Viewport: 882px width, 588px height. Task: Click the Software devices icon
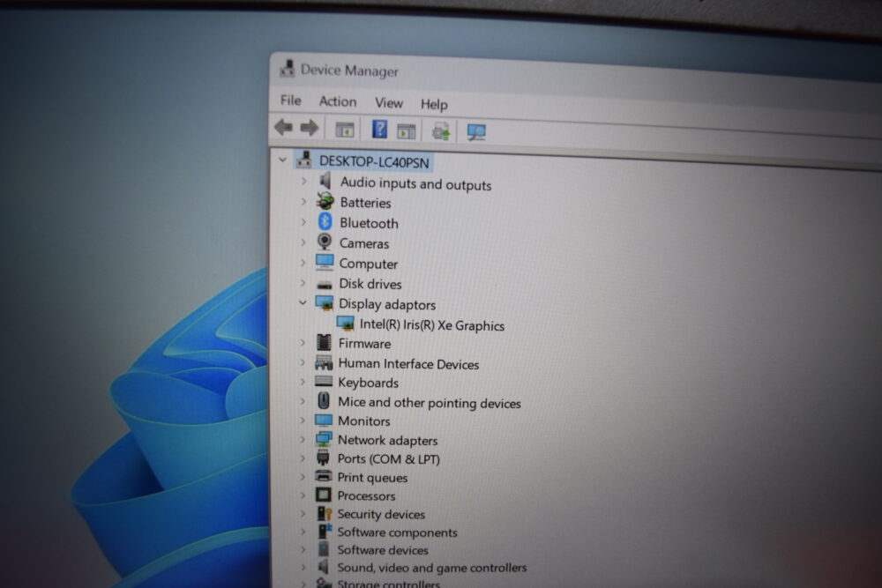(324, 548)
